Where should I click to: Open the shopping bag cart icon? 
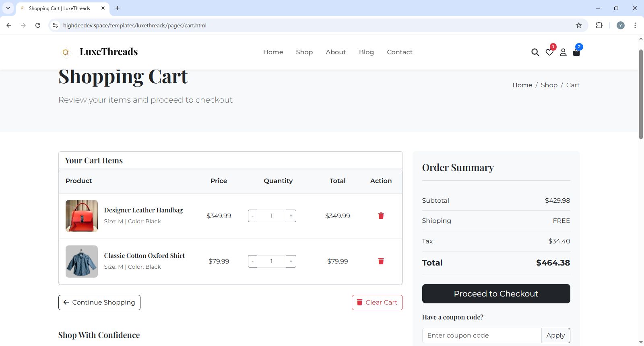coord(576,52)
